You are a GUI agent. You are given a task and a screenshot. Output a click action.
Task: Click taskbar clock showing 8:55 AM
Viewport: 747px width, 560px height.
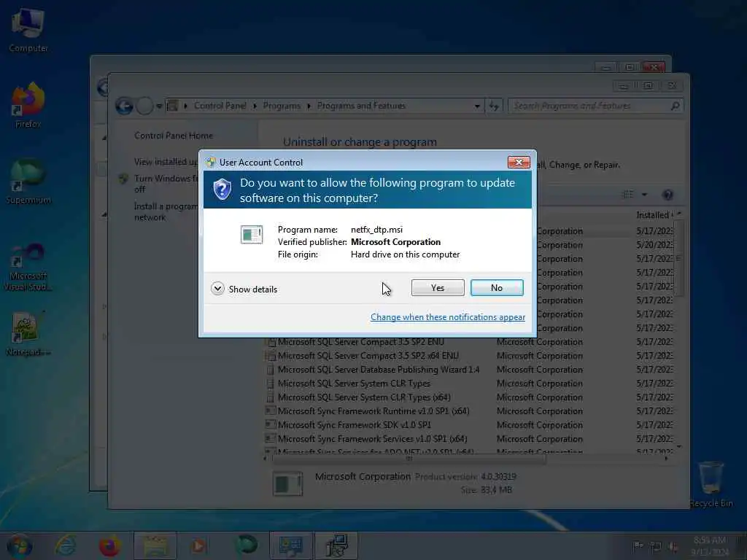tap(710, 545)
